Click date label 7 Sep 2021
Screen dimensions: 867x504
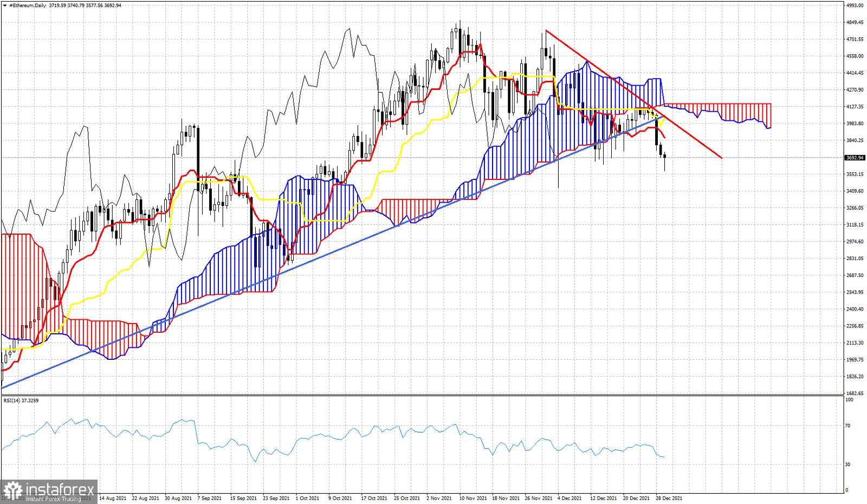[x=210, y=498]
